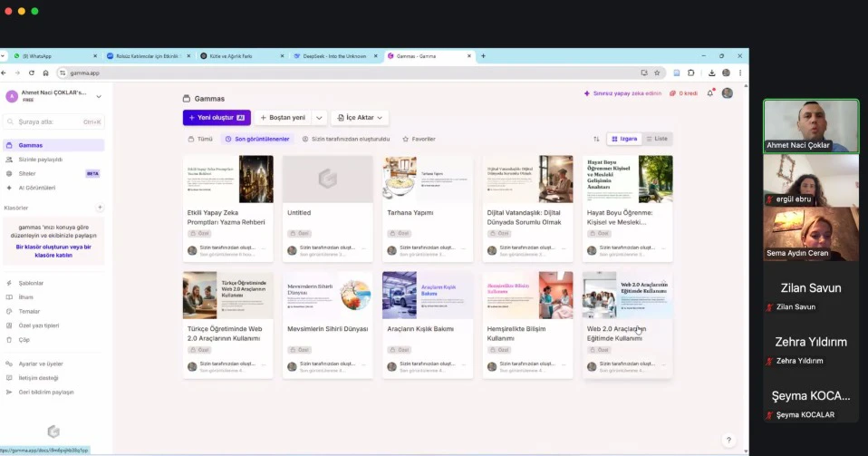Open AI Görüntüleri in the sidebar
This screenshot has width=868, height=456.
coord(37,188)
